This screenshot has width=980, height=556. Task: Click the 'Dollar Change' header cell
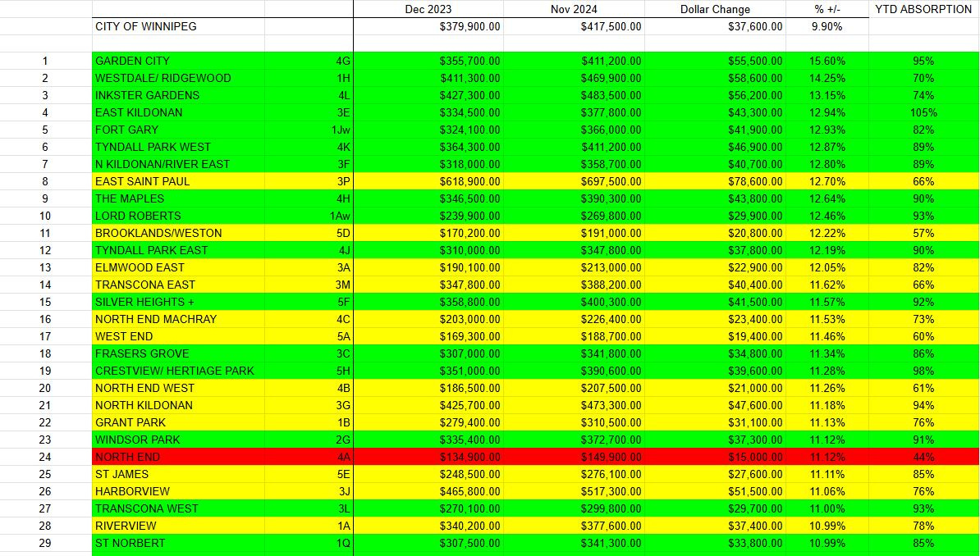pyautogui.click(x=715, y=9)
